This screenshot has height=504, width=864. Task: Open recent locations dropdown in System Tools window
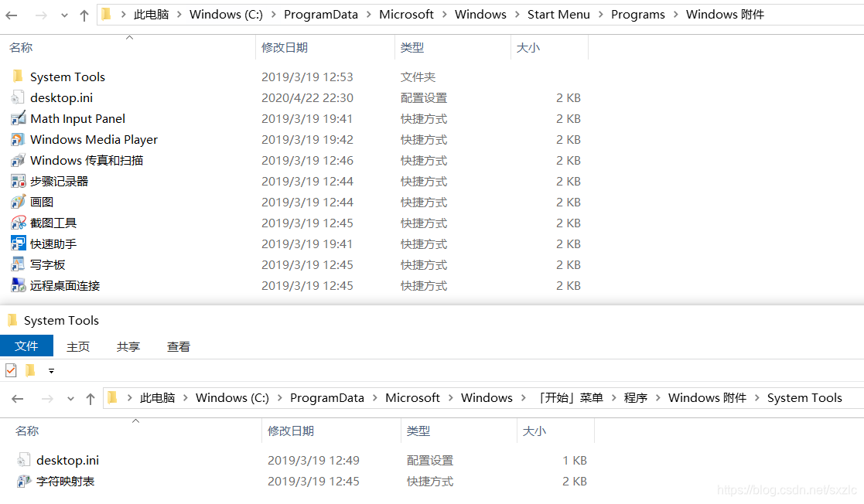(x=70, y=399)
